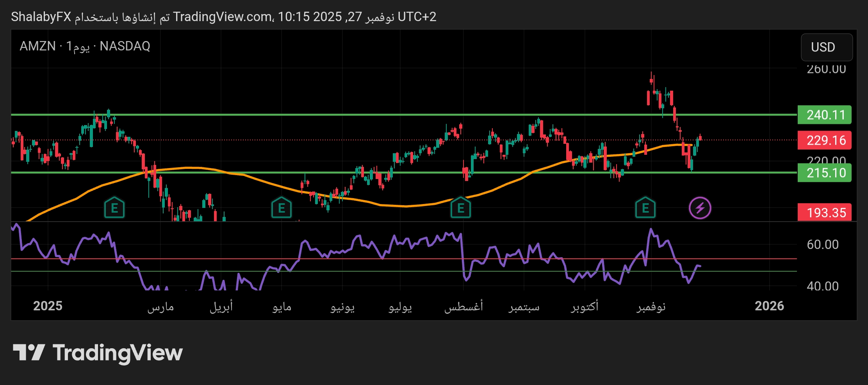This screenshot has height=385, width=868.
Task: Click the red 229.16 current price label
Action: (825, 141)
